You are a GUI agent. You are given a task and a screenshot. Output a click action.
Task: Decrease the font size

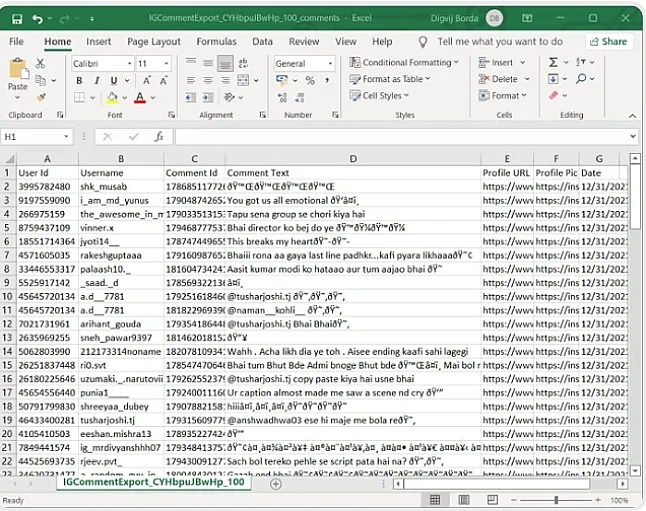point(164,80)
